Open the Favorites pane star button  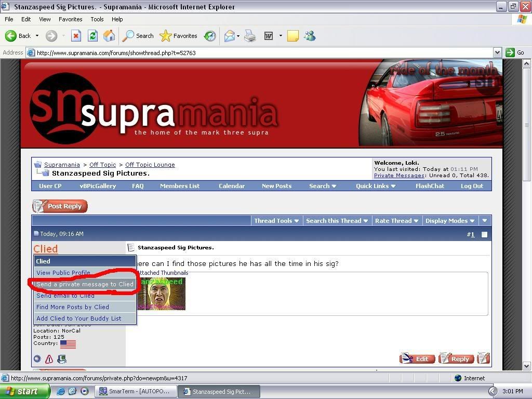click(x=179, y=36)
